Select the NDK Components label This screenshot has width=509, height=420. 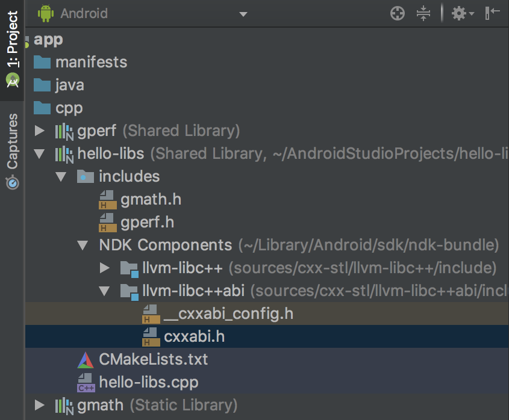(x=166, y=245)
